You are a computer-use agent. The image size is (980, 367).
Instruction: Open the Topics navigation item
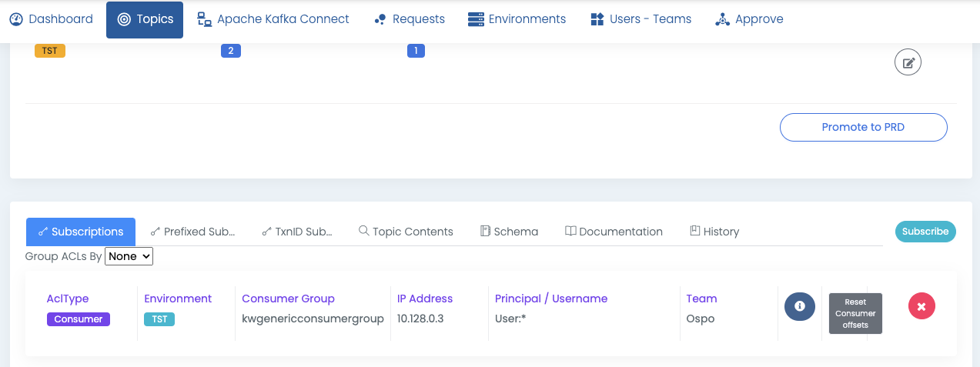pyautogui.click(x=145, y=19)
